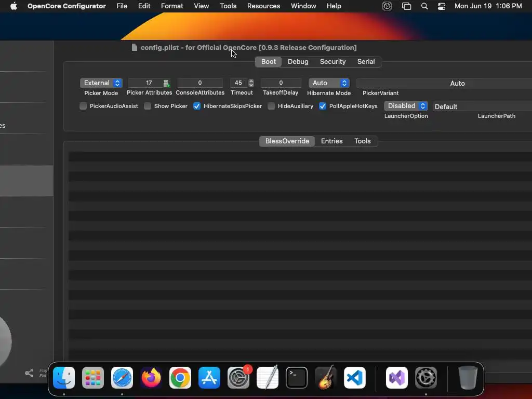The image size is (532, 399).
Task: Click the first BlessOverride table row
Action: (x=300, y=156)
